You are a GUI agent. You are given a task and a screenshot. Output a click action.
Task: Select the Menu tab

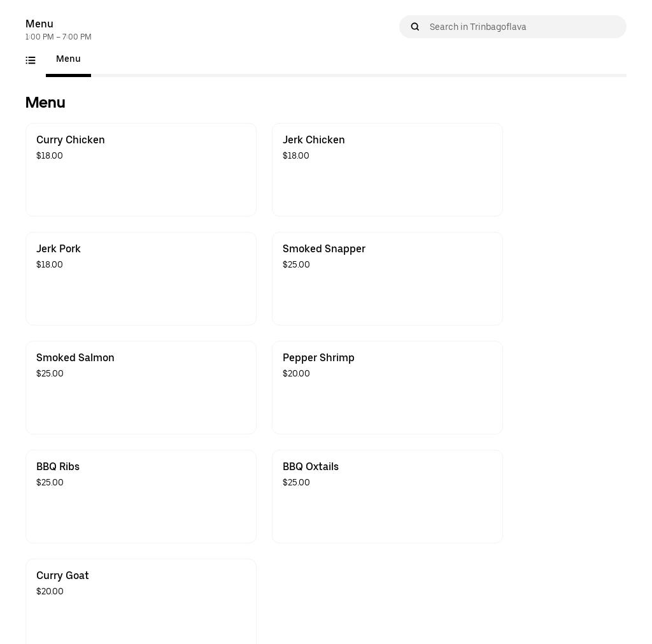pos(68,59)
